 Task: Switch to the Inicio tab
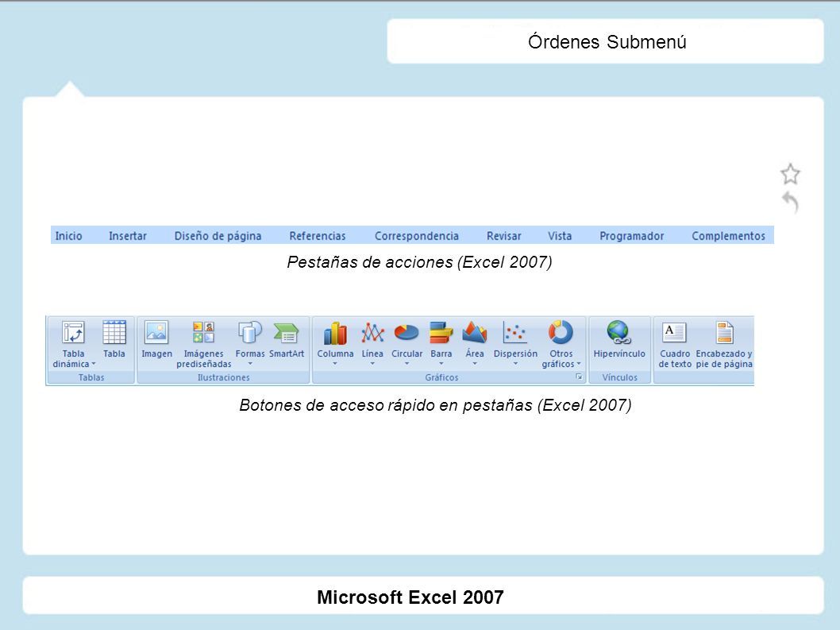click(68, 236)
